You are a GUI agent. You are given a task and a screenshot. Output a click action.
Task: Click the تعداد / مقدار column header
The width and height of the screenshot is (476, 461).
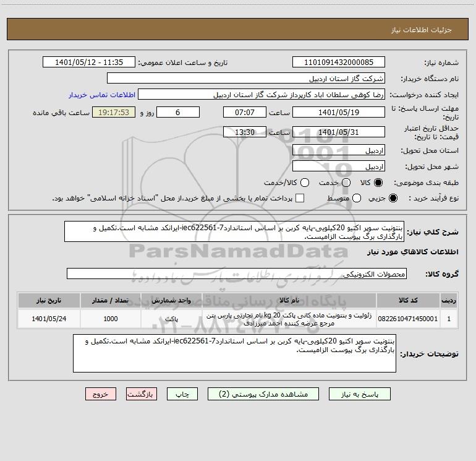click(111, 301)
